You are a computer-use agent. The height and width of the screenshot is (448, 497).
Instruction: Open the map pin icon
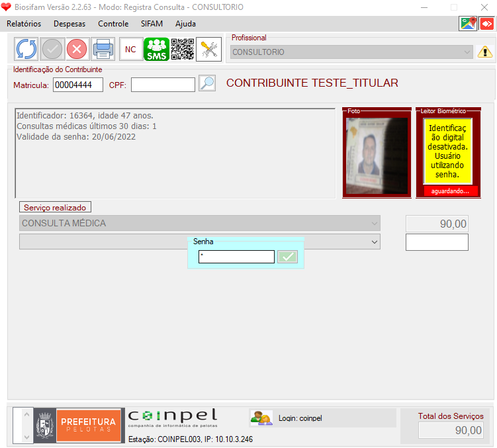tap(468, 24)
